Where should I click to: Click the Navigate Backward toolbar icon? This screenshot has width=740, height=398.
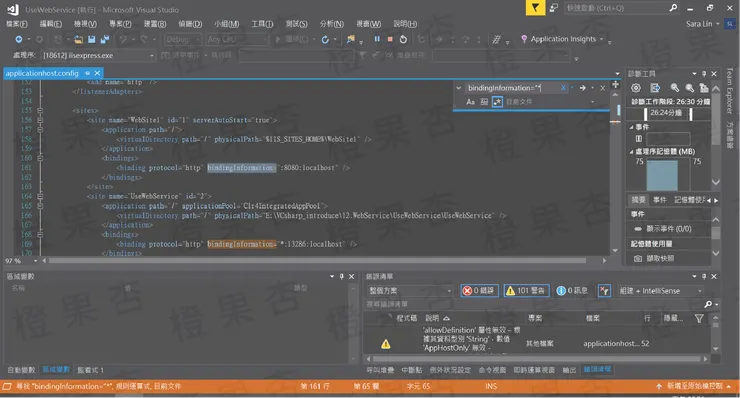pos(19,39)
